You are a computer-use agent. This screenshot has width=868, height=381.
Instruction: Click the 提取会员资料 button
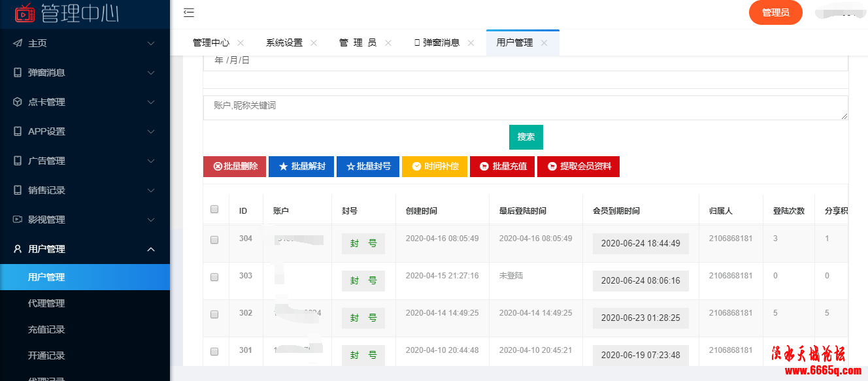[578, 167]
